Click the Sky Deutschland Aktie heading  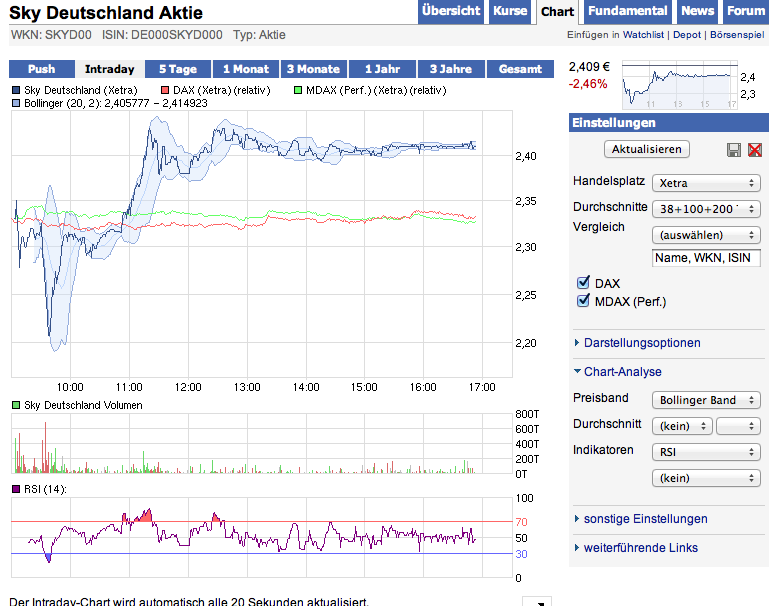pos(106,13)
